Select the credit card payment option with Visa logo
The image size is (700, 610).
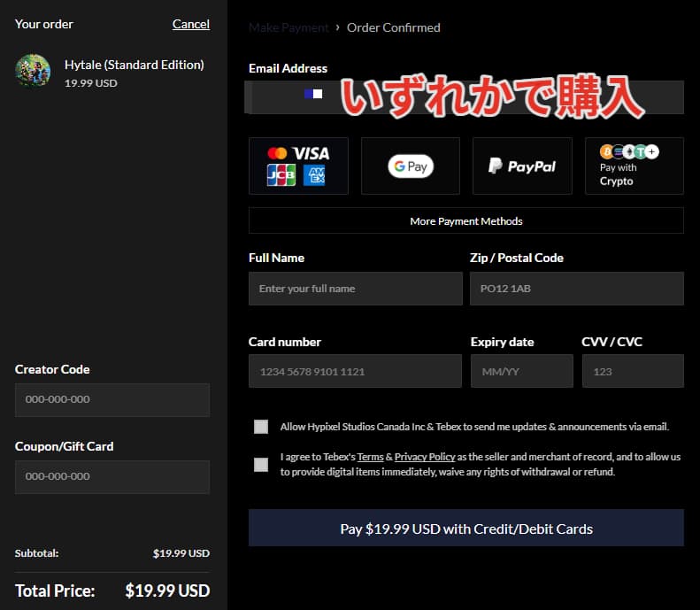click(298, 166)
